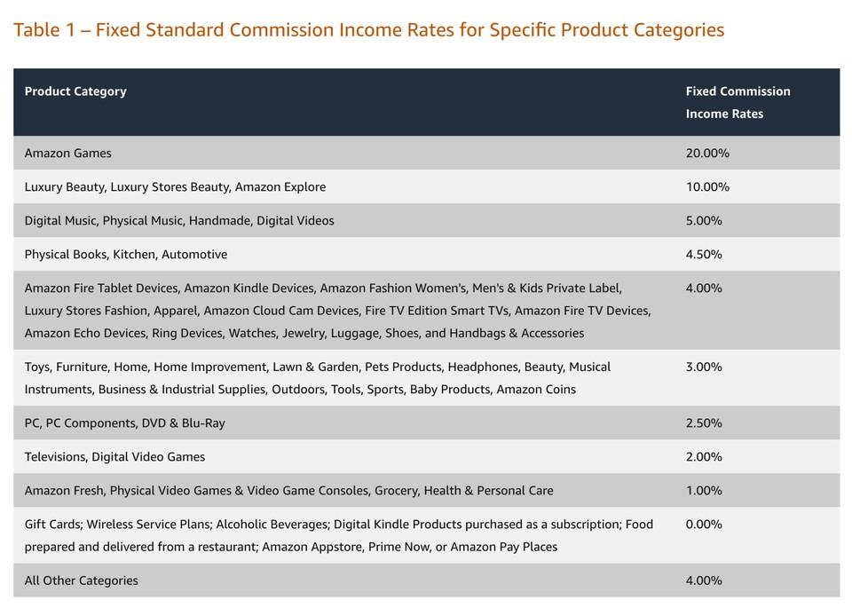Screen dimensions: 852x616
Task: Click the Table 1 heading title
Action: point(368,29)
